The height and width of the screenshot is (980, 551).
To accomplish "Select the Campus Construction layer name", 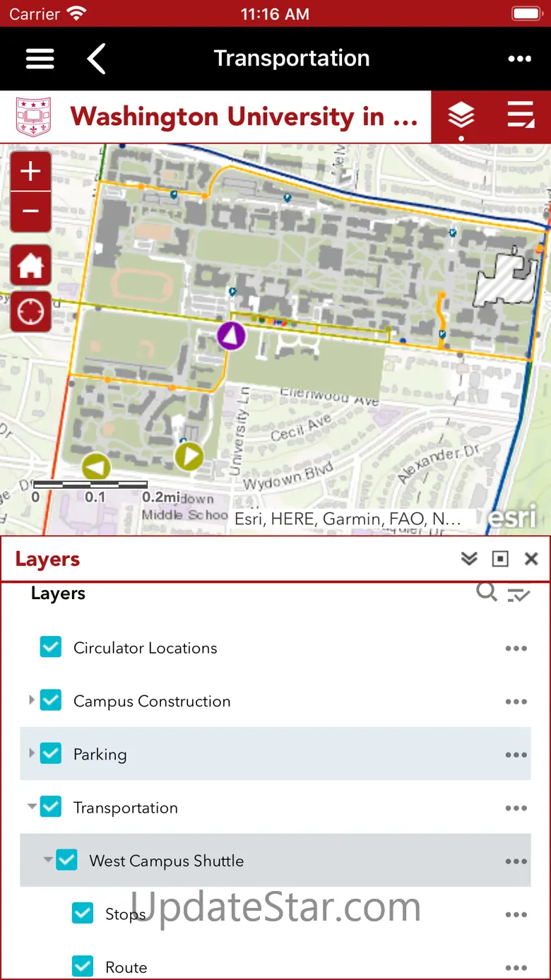I will [152, 701].
